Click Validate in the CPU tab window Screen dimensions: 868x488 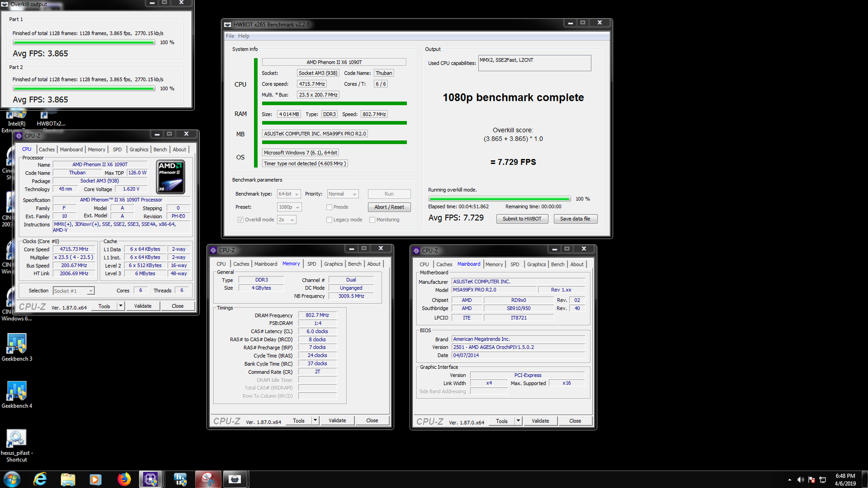[143, 306]
